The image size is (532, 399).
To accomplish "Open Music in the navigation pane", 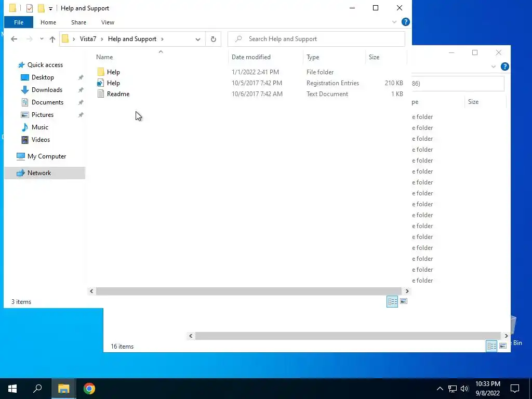I will 39,127.
